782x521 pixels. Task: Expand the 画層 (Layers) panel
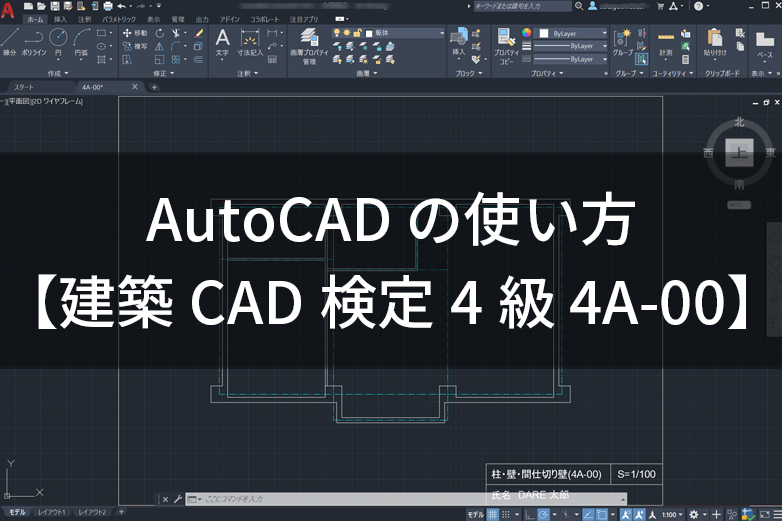[367, 73]
